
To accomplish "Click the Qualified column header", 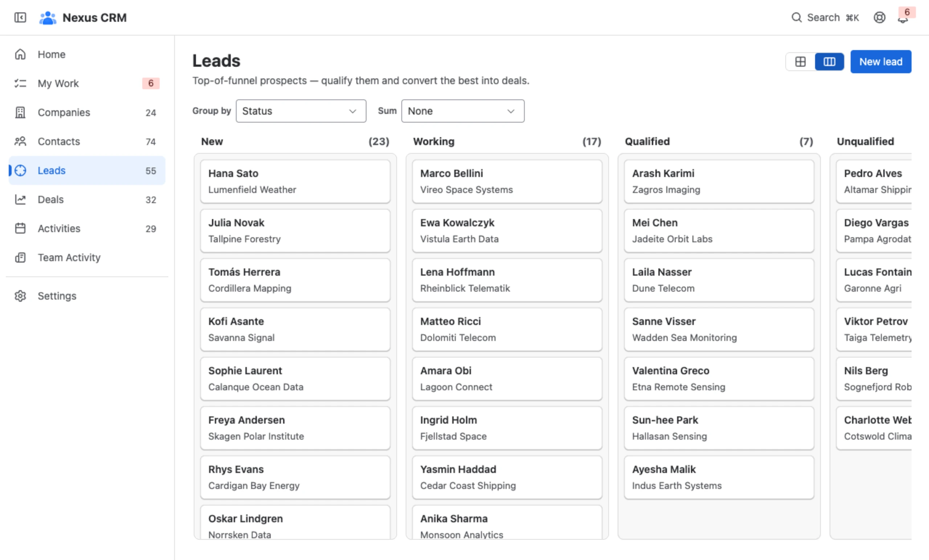I will [647, 141].
